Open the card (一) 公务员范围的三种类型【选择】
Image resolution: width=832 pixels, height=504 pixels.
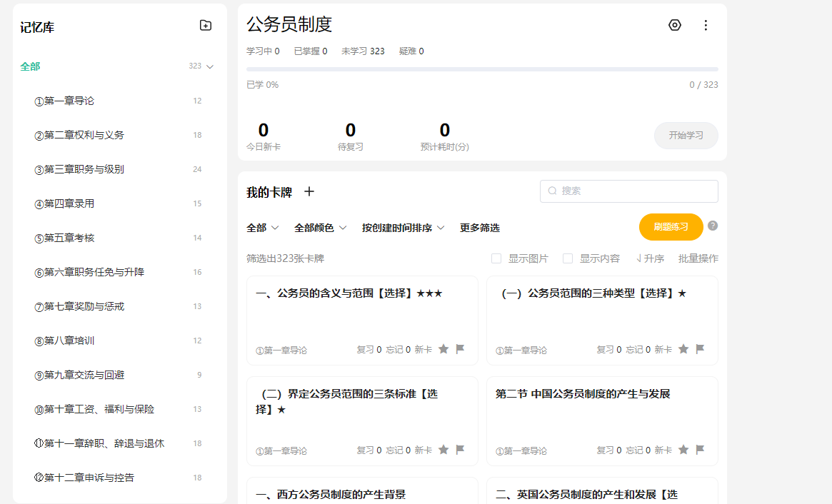(x=602, y=321)
